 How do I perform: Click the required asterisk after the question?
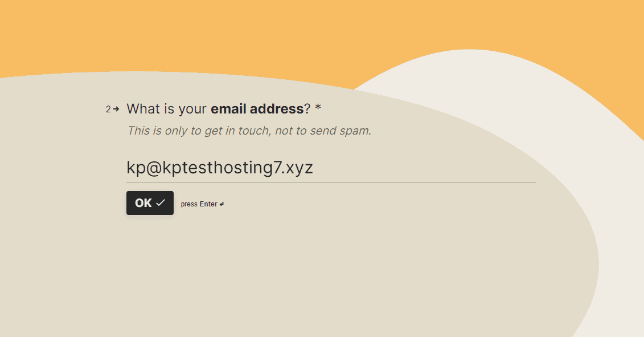point(318,108)
